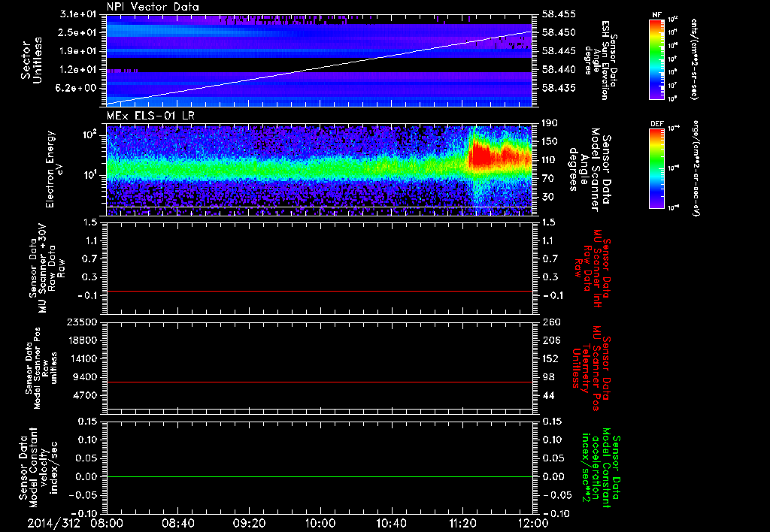Click the '58.450' tick value
Screen dimensions: 770x532
click(559, 32)
